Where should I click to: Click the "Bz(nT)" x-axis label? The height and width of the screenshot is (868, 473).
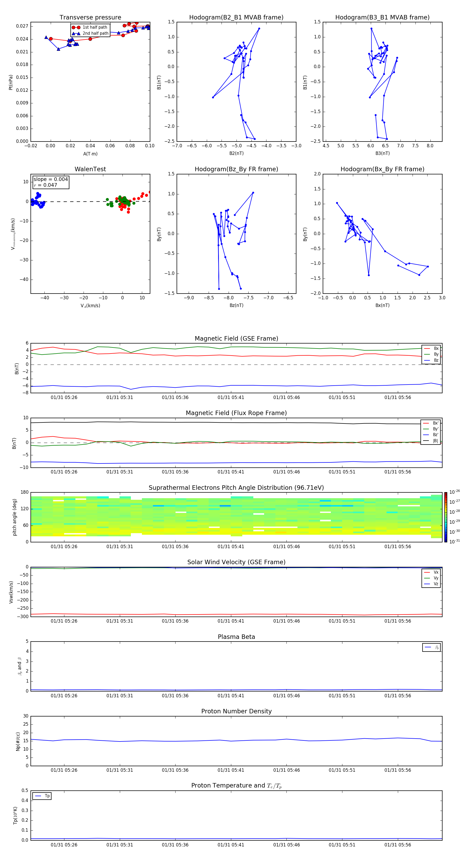click(x=236, y=305)
